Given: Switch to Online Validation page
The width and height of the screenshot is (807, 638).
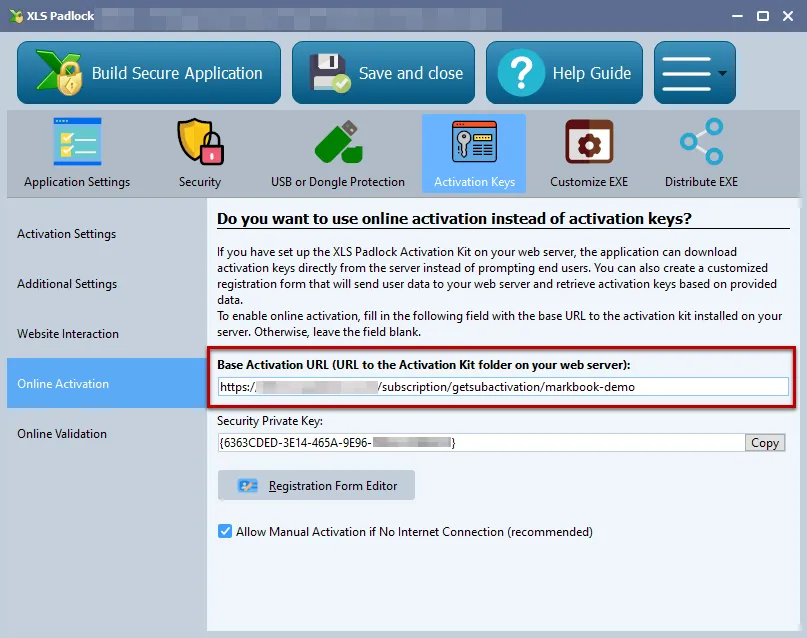Looking at the screenshot, I should 107,433.
